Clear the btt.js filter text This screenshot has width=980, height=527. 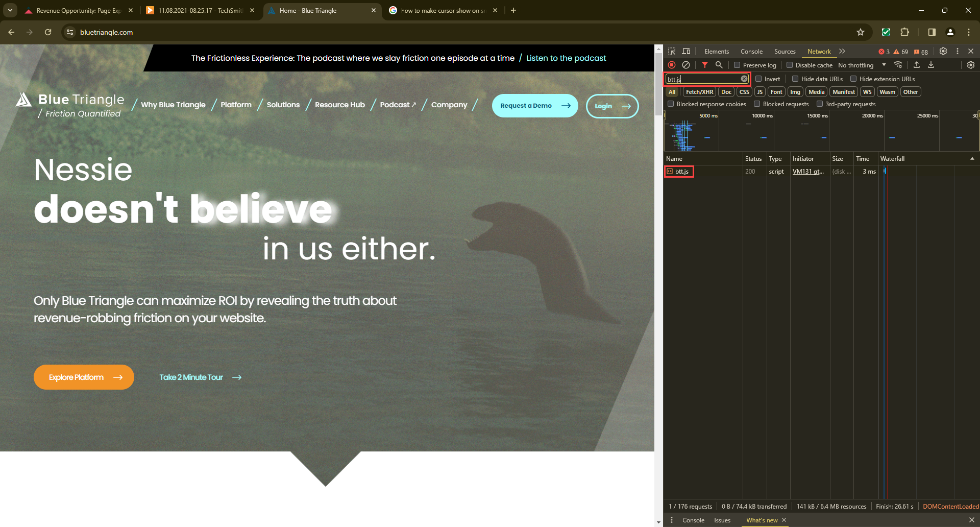(x=744, y=79)
